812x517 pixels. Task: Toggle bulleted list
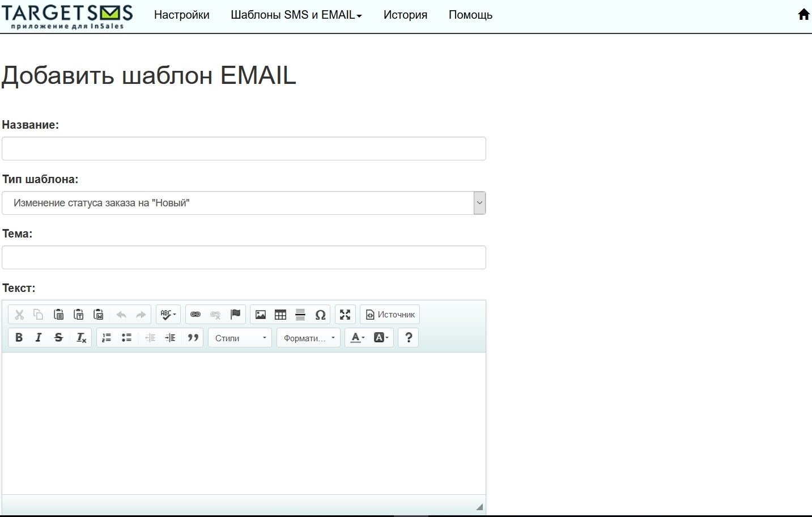pos(126,338)
